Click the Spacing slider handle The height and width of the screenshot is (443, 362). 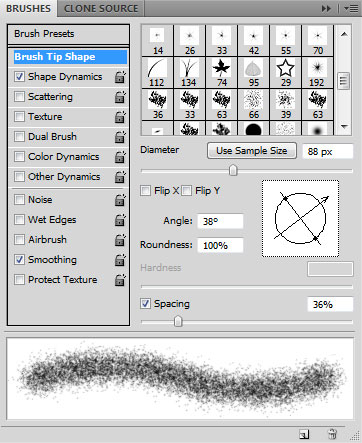click(x=178, y=321)
